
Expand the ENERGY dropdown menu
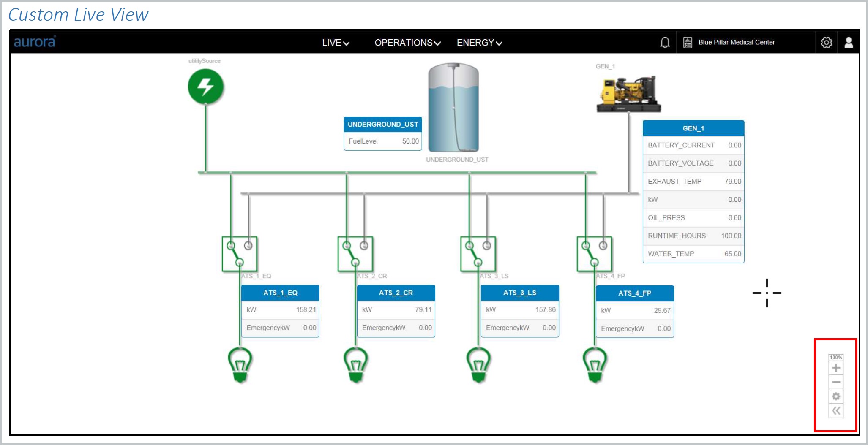pos(479,43)
